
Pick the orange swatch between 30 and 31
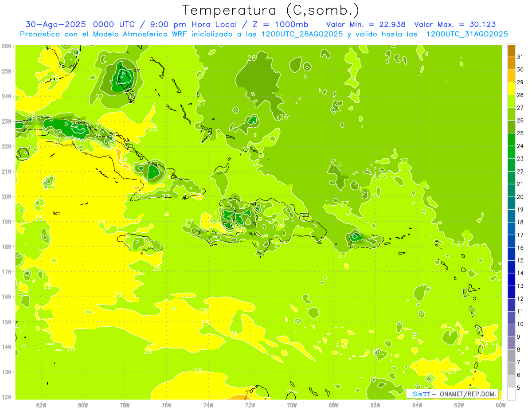click(x=511, y=63)
